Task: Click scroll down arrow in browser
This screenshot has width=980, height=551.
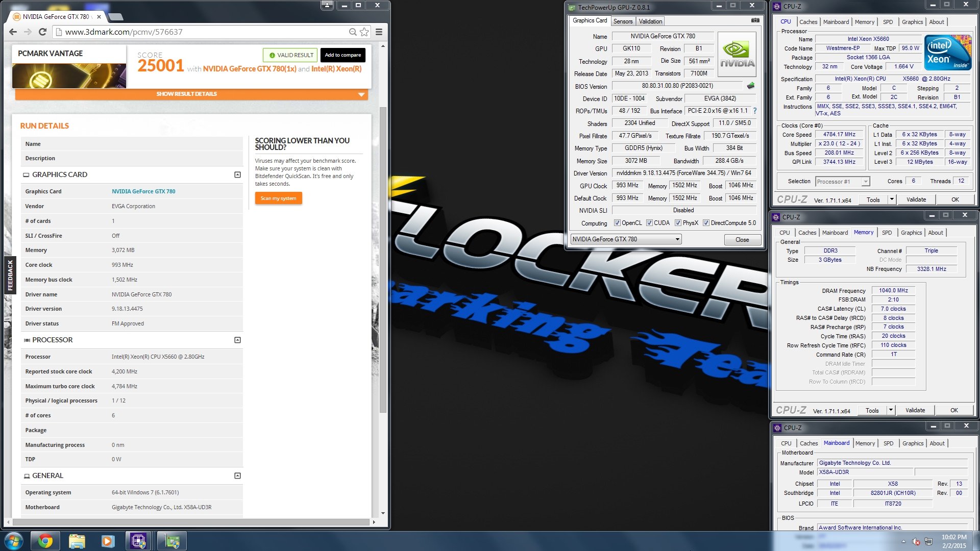Action: [x=383, y=513]
